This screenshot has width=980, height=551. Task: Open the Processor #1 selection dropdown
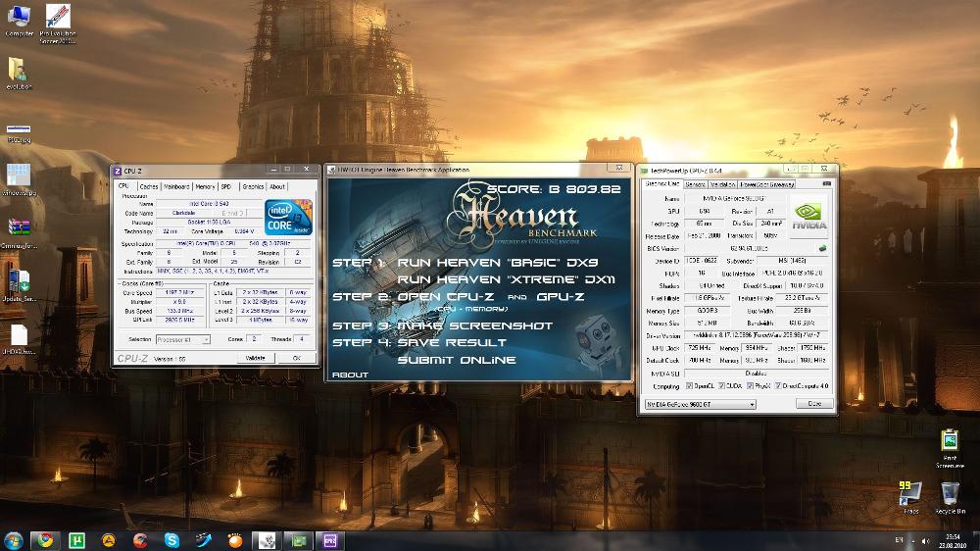pos(182,339)
